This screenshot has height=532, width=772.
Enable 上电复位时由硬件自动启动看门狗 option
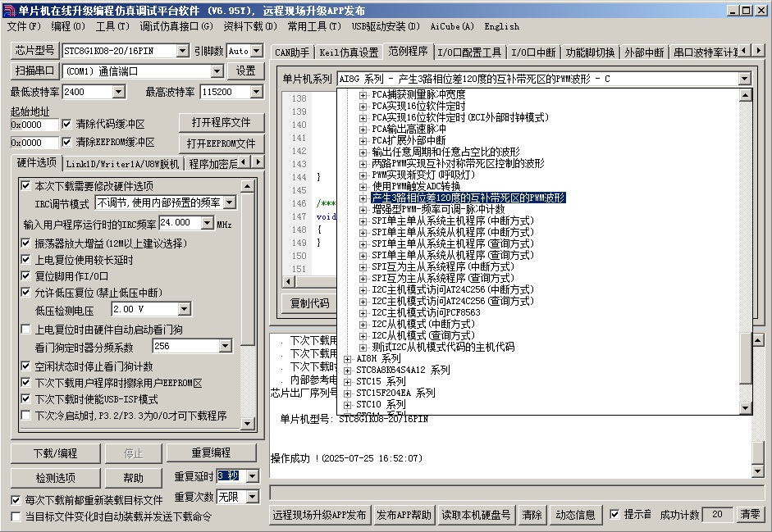[x=26, y=330]
